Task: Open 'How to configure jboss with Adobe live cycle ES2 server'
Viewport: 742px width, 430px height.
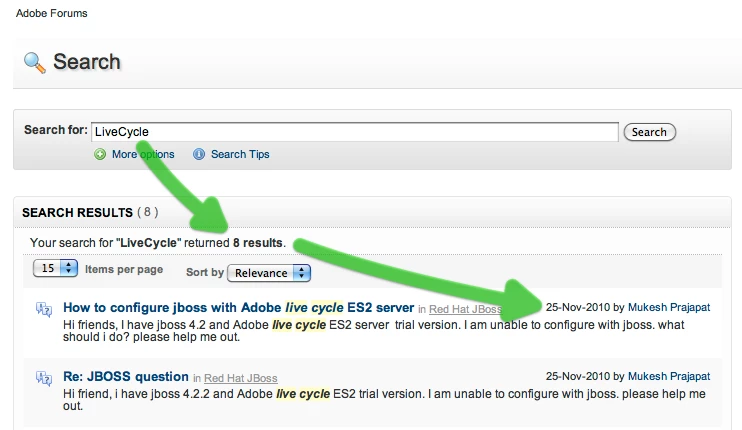Action: click(238, 307)
